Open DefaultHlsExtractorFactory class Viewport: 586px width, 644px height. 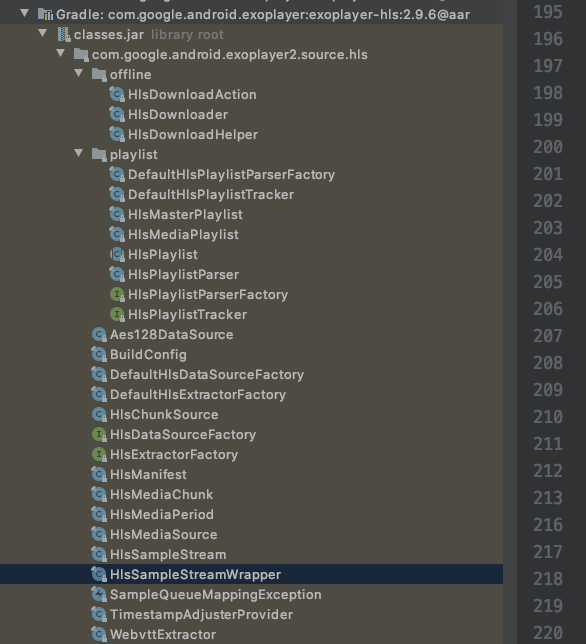coord(198,395)
